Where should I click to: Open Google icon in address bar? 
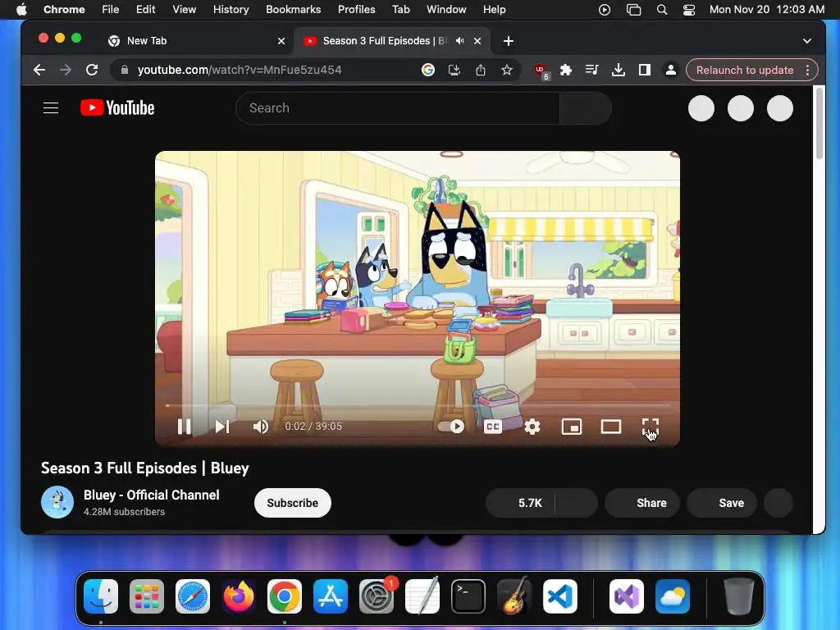(x=427, y=71)
